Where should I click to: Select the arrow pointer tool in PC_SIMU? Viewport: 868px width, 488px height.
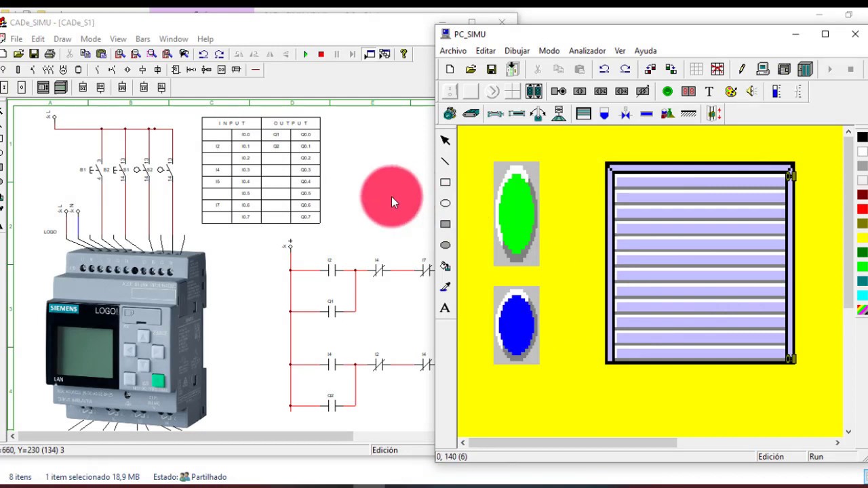pyautogui.click(x=445, y=140)
